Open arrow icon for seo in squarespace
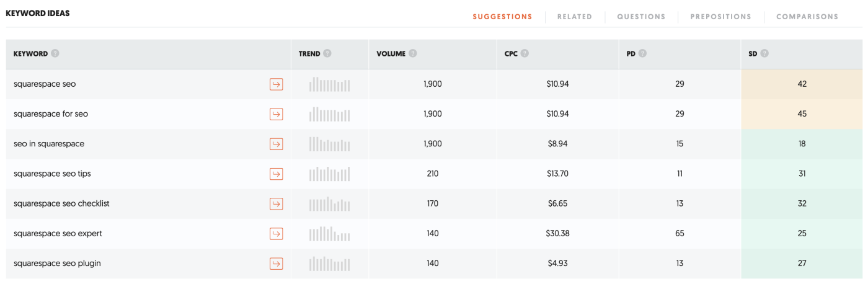The image size is (868, 284). [x=276, y=144]
